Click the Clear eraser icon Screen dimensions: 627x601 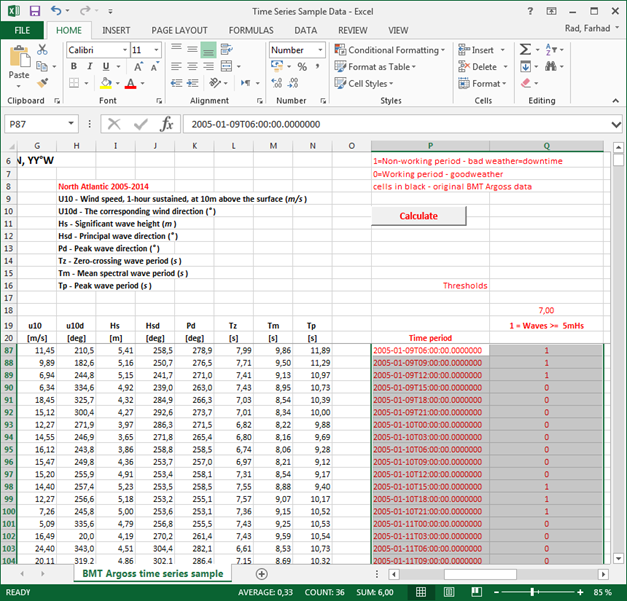point(525,83)
